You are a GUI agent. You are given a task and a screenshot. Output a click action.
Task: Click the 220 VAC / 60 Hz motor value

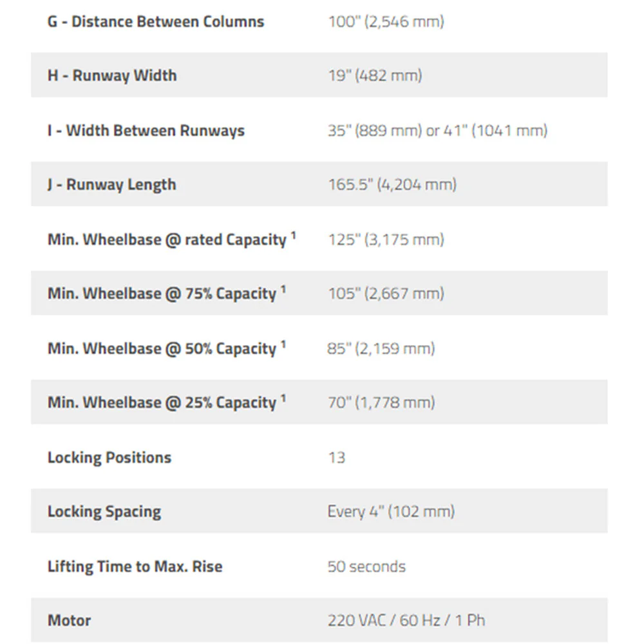point(406,621)
